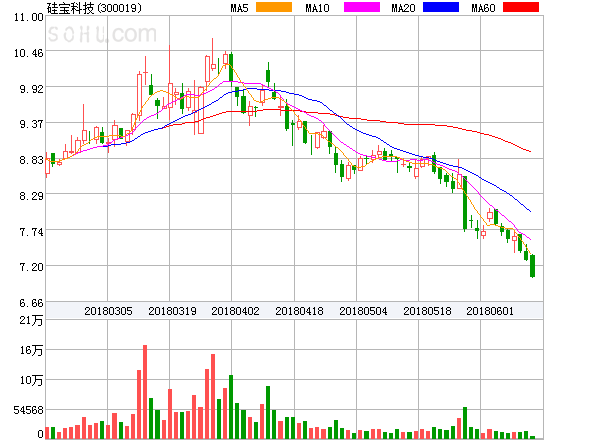This screenshot has width=600, height=440.
Task: Click the 6.66 price axis label
Action: tap(31, 303)
